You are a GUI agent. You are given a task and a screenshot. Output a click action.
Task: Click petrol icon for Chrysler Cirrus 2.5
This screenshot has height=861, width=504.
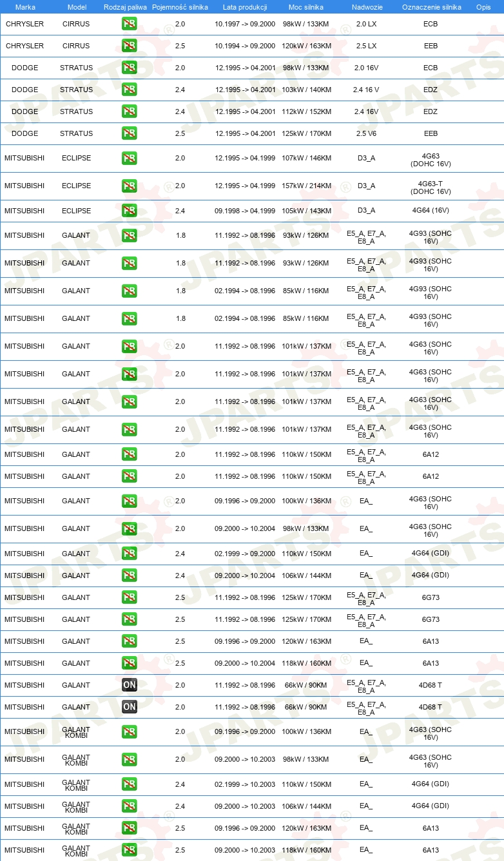pos(130,46)
